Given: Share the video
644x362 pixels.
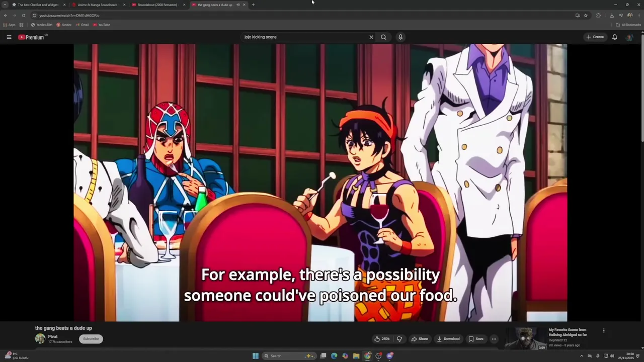Looking at the screenshot, I should tap(420, 339).
